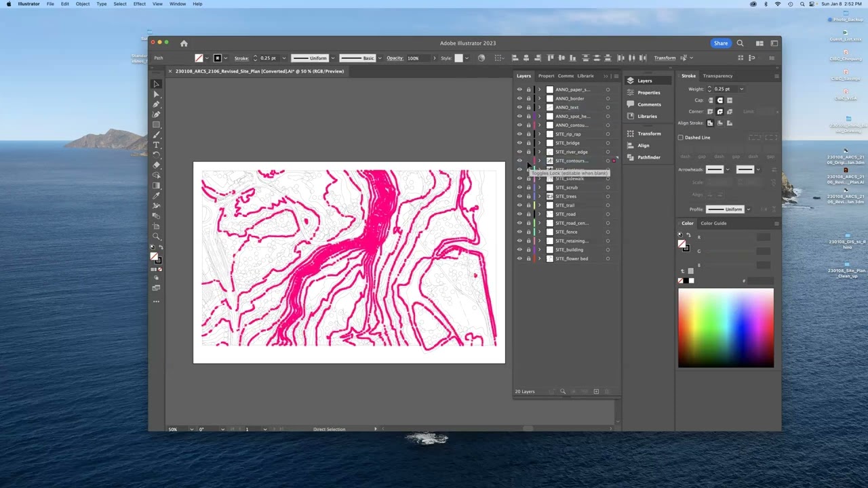Image resolution: width=868 pixels, height=488 pixels.
Task: Align stroke to center
Action: pos(710,123)
